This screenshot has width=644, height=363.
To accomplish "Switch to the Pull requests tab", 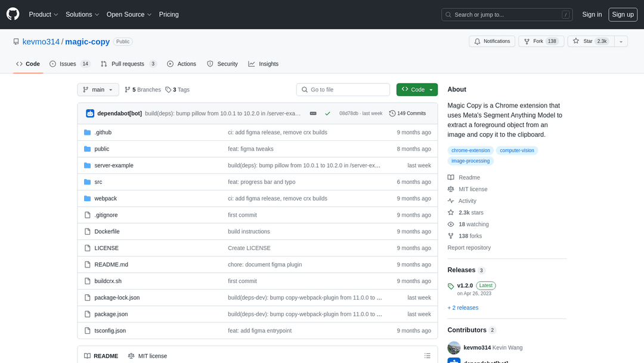I will (129, 64).
